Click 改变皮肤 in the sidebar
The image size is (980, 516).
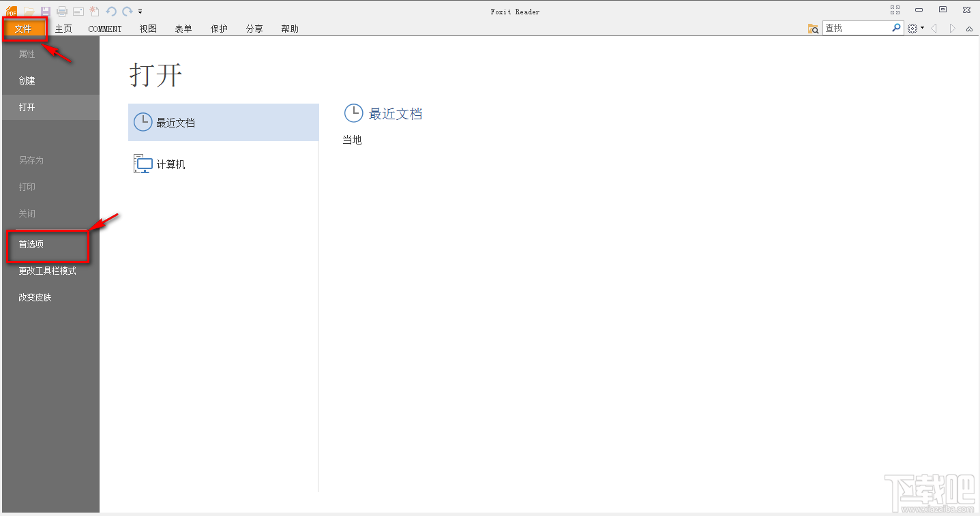pyautogui.click(x=50, y=297)
